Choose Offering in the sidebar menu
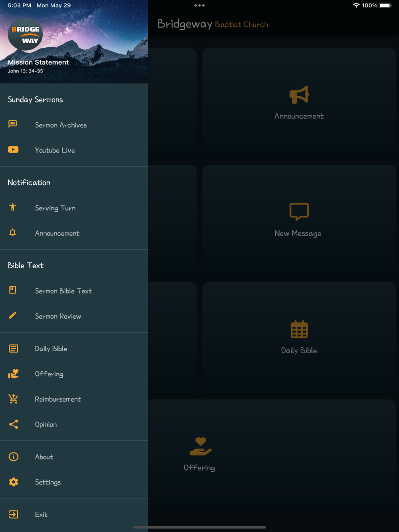Viewport: 399px width, 532px height. tap(74, 374)
